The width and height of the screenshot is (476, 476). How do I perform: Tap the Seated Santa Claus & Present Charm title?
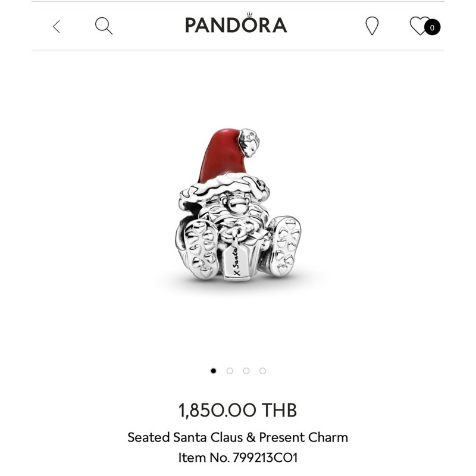(x=237, y=437)
